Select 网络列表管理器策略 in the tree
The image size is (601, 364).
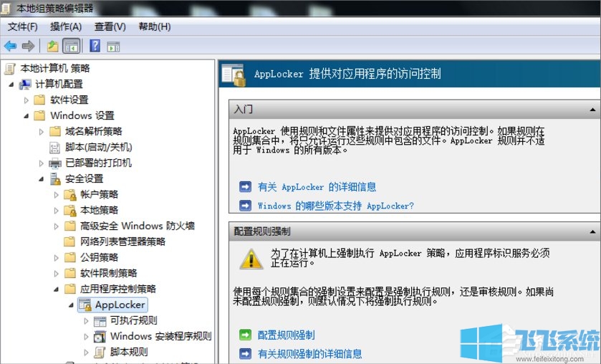click(122, 241)
